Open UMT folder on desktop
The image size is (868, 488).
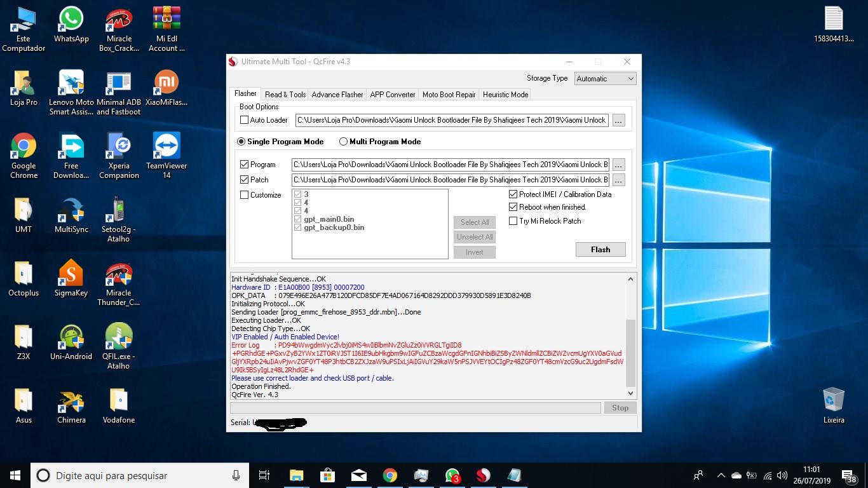coord(24,215)
